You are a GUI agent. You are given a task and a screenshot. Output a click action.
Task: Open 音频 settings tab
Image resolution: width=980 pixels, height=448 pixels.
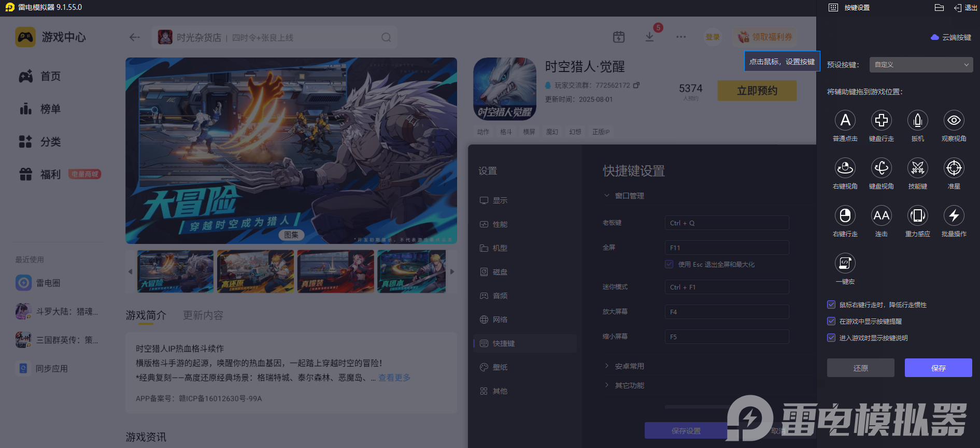(x=525, y=296)
